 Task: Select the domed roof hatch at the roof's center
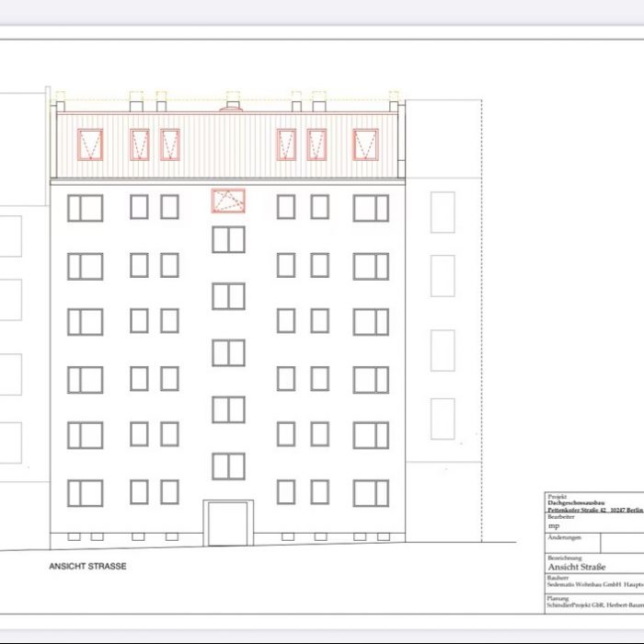tap(234, 107)
